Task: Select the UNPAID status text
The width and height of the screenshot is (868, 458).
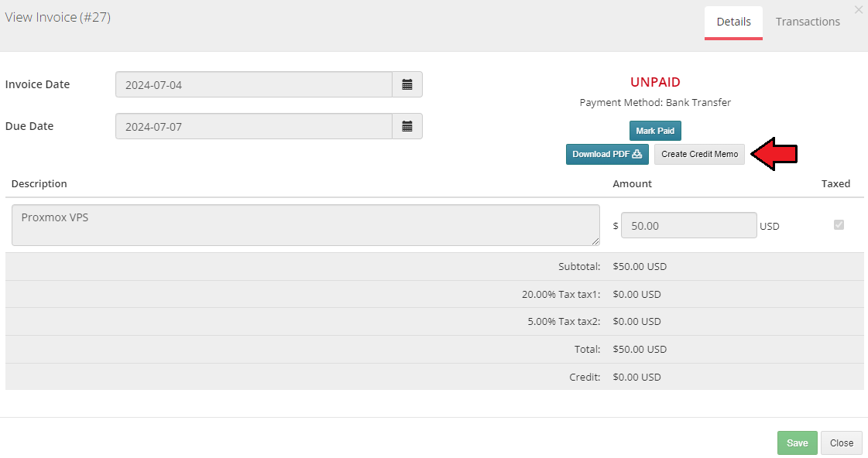Action: pos(655,82)
